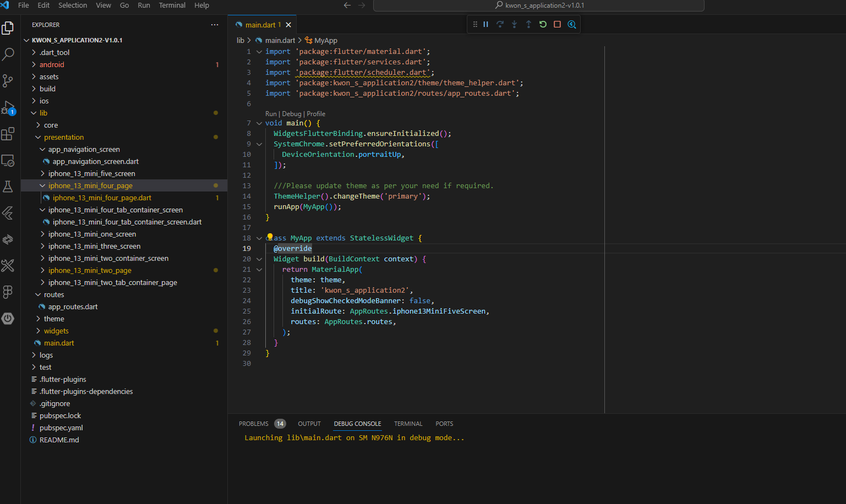Screen dimensions: 846x504
Task: Restart the debug session
Action: coord(543,24)
